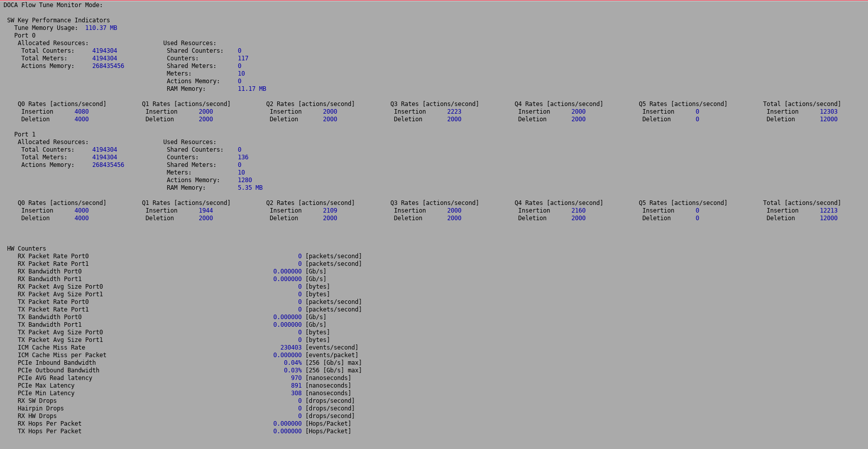Click Port 1 Q4 Insertion rate 2160

coord(578,211)
